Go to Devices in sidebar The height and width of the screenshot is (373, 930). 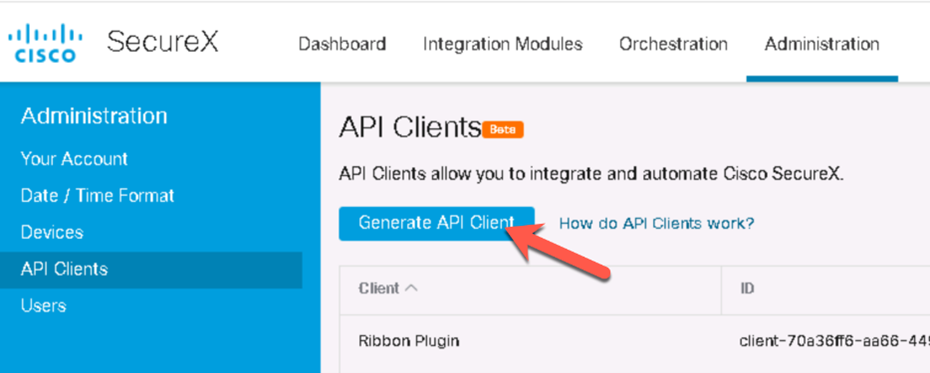tap(52, 232)
